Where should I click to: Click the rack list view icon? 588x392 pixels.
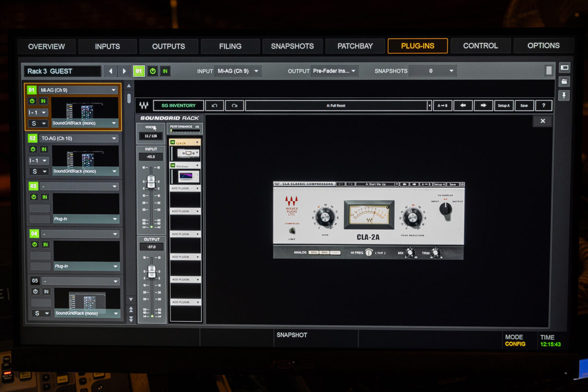tap(548, 71)
